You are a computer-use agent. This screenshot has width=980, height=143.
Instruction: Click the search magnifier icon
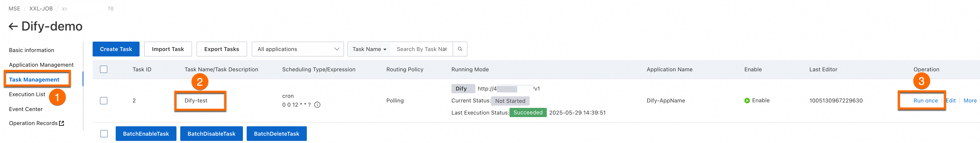460,49
